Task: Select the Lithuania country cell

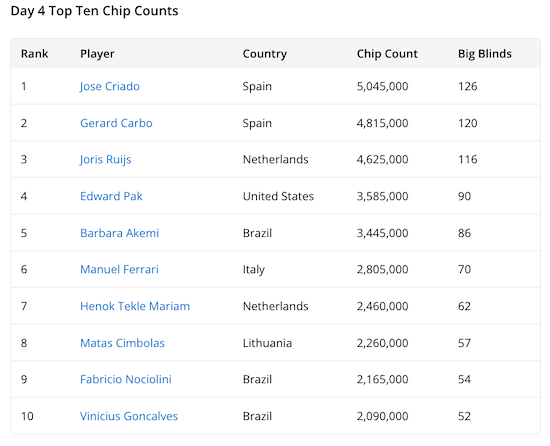Action: coord(267,343)
